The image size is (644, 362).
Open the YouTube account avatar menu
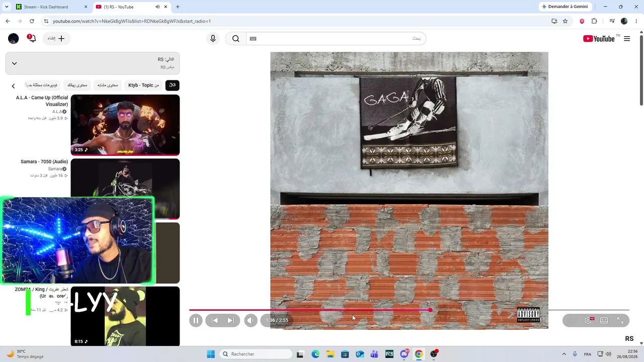(14, 39)
